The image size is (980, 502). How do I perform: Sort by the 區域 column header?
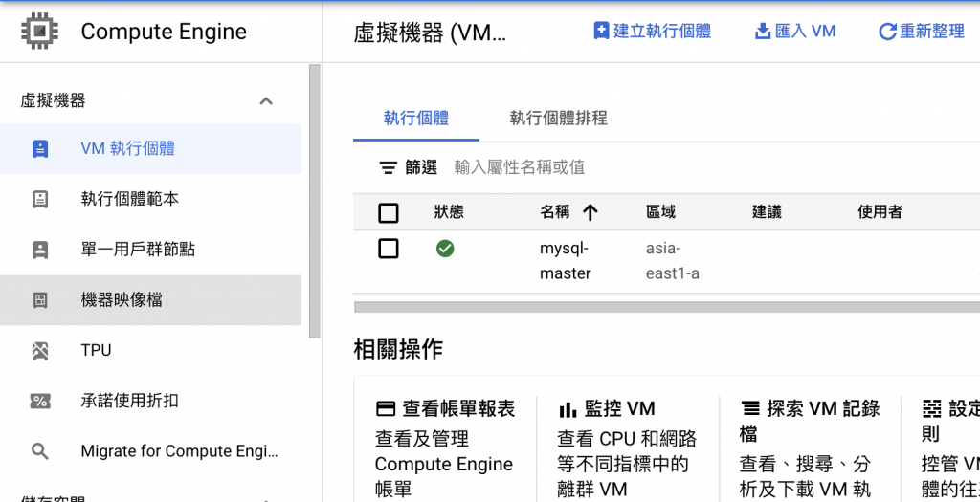point(661,212)
